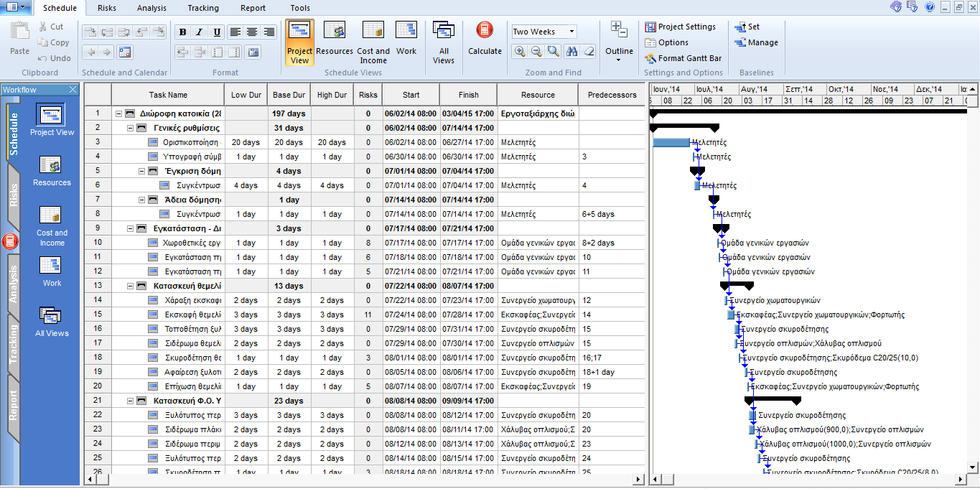Click Set baseline
This screenshot has width=980, height=489.
click(x=747, y=27)
